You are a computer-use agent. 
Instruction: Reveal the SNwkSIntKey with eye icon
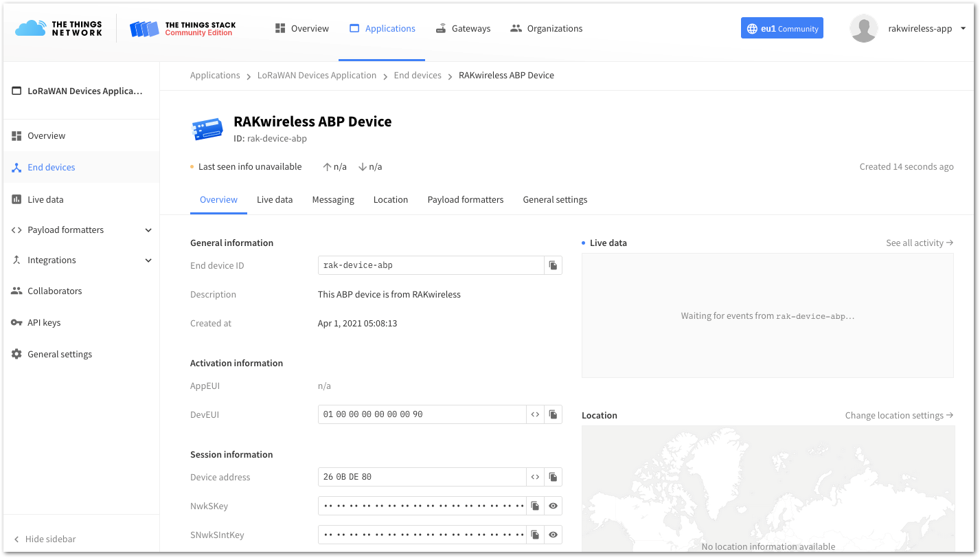point(554,535)
